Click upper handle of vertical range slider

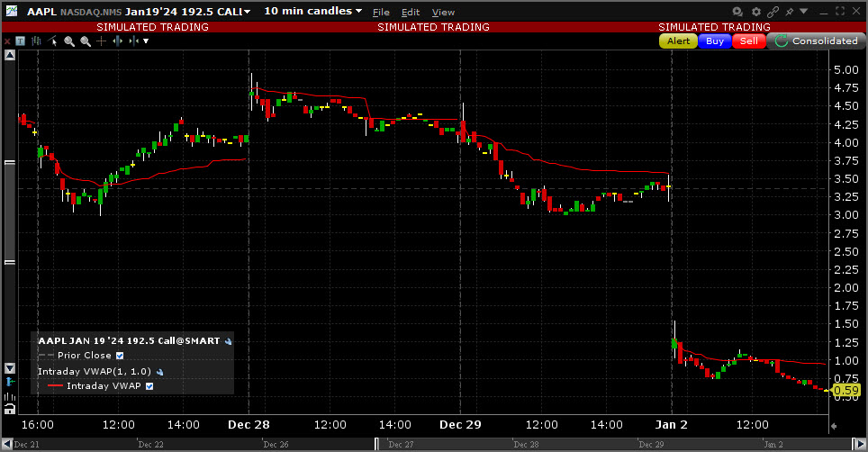pyautogui.click(x=10, y=163)
